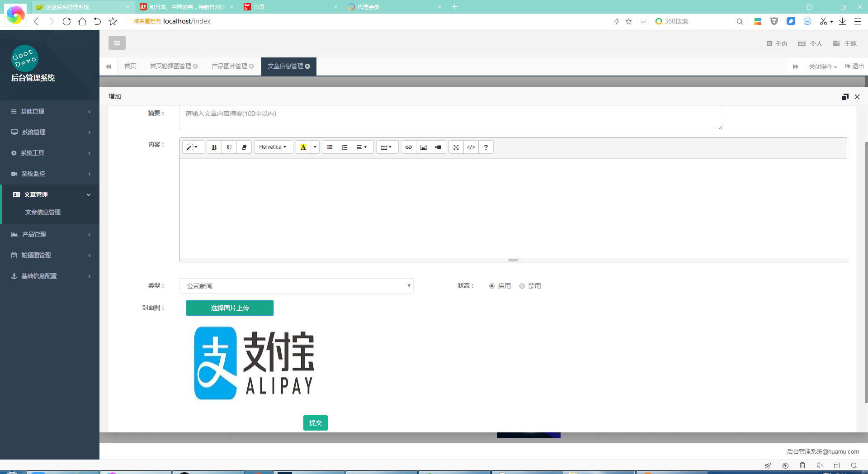This screenshot has width=868, height=474.
Task: Click the Boot Demo logo in sidebar
Action: 25,58
